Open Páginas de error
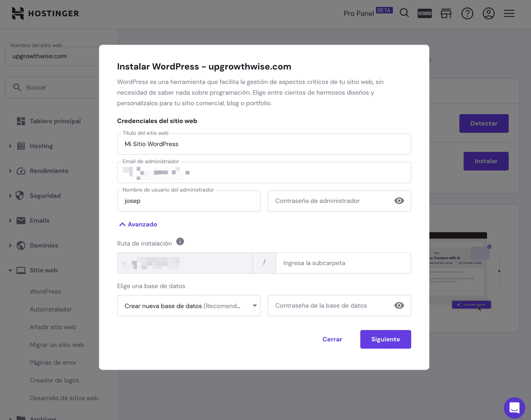 click(53, 363)
